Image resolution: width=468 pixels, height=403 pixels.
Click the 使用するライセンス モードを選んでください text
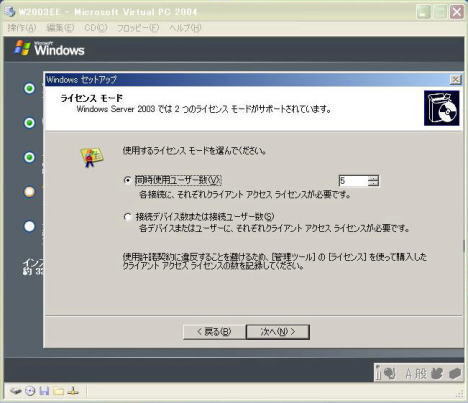pos(194,151)
